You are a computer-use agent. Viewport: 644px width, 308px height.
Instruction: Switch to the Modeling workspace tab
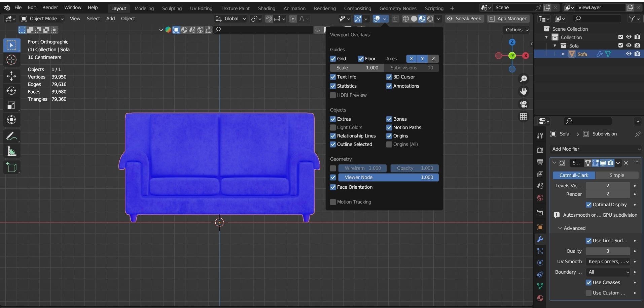tap(144, 8)
